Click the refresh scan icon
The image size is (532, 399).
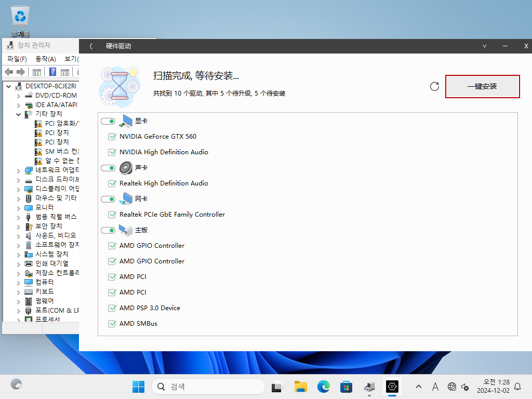click(x=434, y=87)
